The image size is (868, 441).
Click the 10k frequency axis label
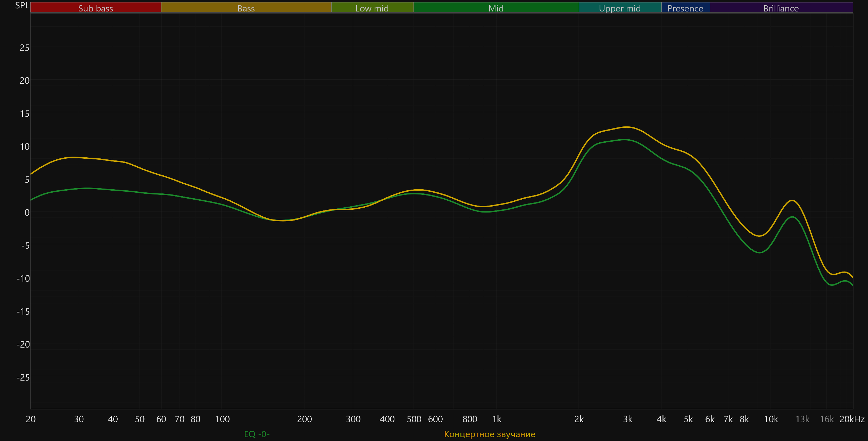click(771, 419)
